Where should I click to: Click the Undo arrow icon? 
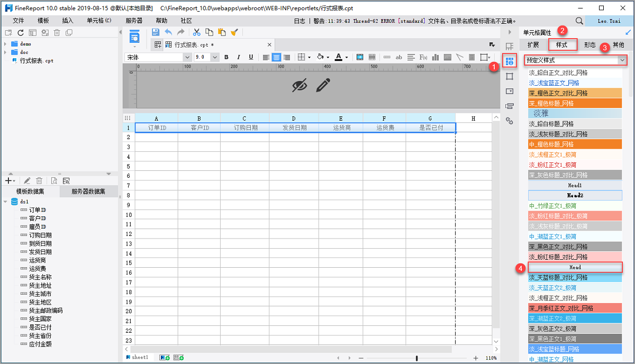click(x=168, y=32)
